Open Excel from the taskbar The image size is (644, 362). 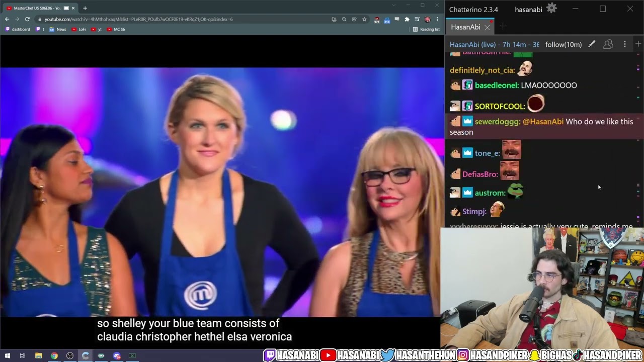point(132,356)
